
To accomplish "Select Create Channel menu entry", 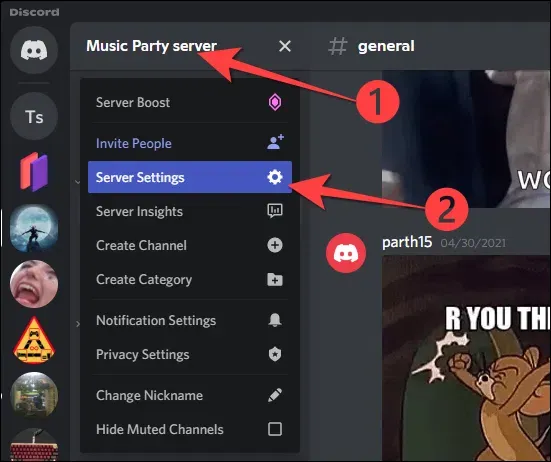I will click(x=190, y=245).
